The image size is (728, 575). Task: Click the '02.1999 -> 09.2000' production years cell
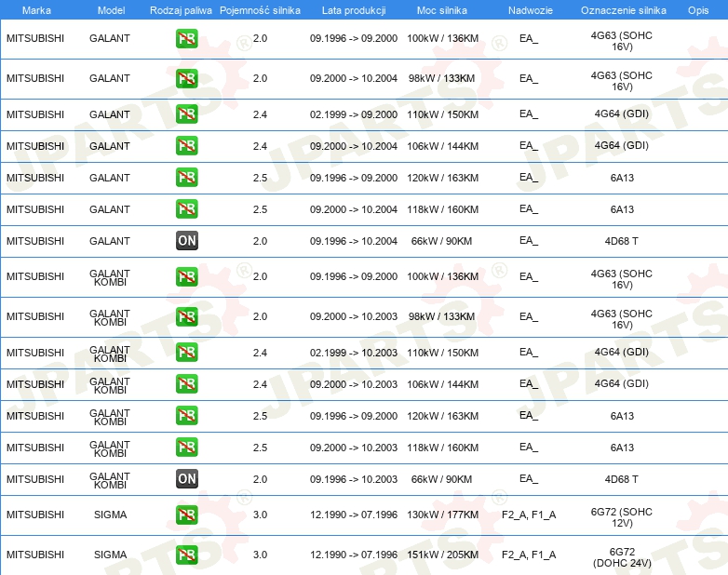click(354, 114)
